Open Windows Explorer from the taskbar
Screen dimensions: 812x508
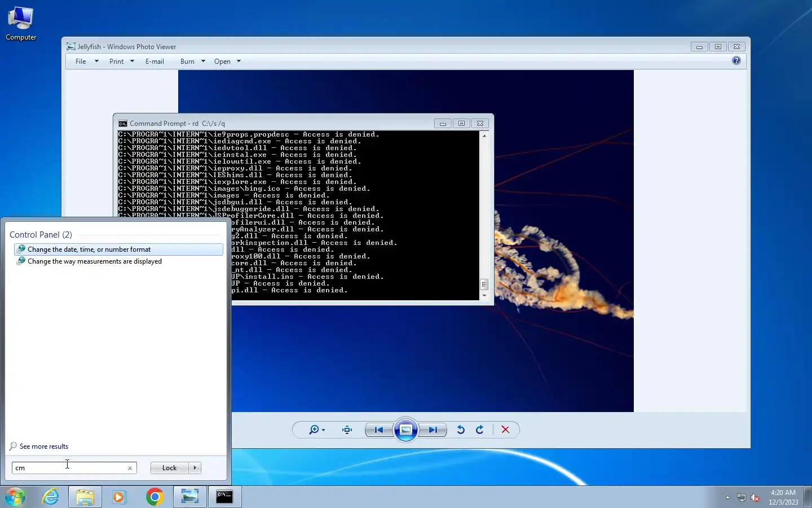click(85, 497)
